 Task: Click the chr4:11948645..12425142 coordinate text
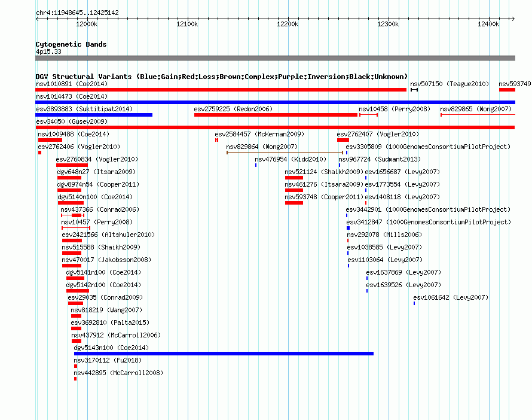coord(77,13)
